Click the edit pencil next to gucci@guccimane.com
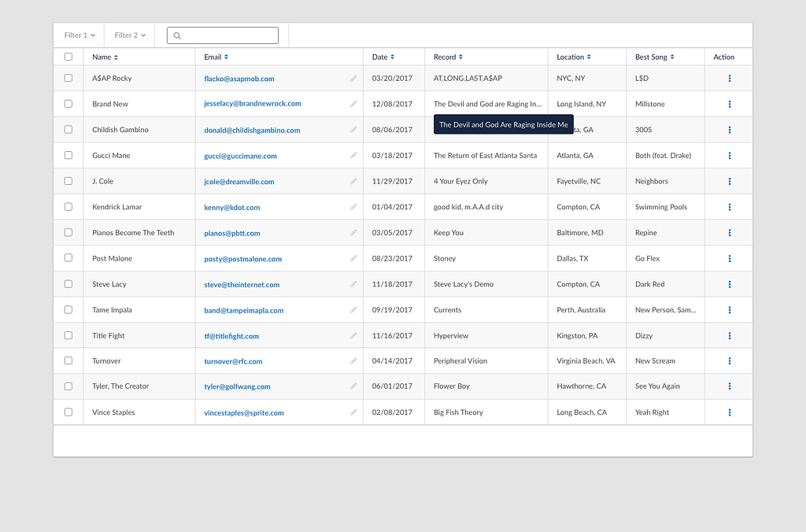The height and width of the screenshot is (532, 806). pyautogui.click(x=353, y=156)
